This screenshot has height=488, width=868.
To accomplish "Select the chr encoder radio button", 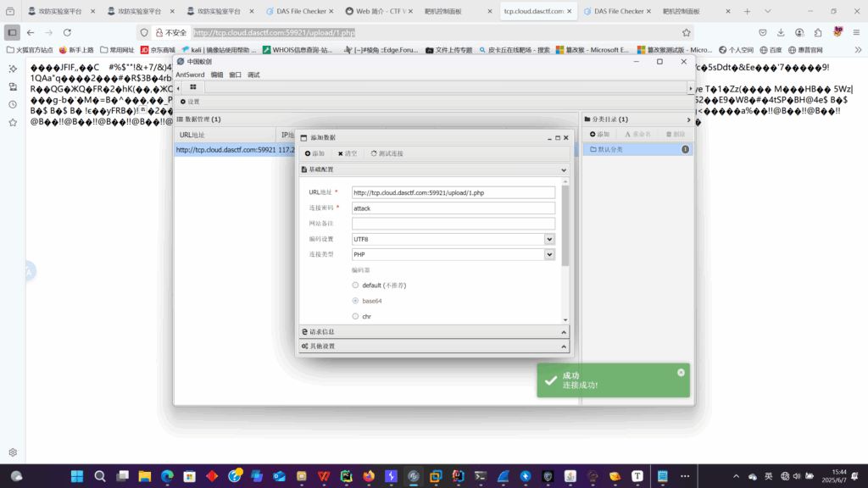I will pos(355,317).
